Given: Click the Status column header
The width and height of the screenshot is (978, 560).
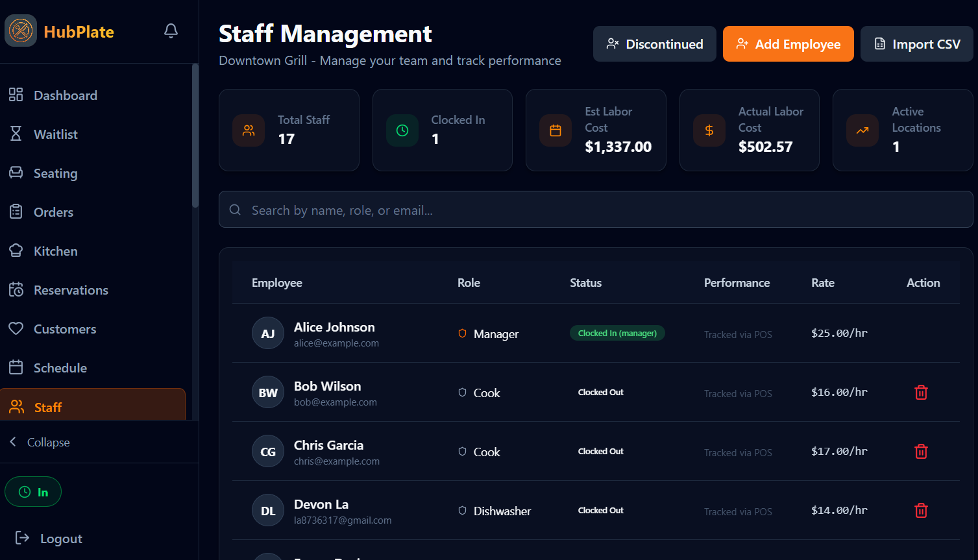Looking at the screenshot, I should click(x=585, y=283).
